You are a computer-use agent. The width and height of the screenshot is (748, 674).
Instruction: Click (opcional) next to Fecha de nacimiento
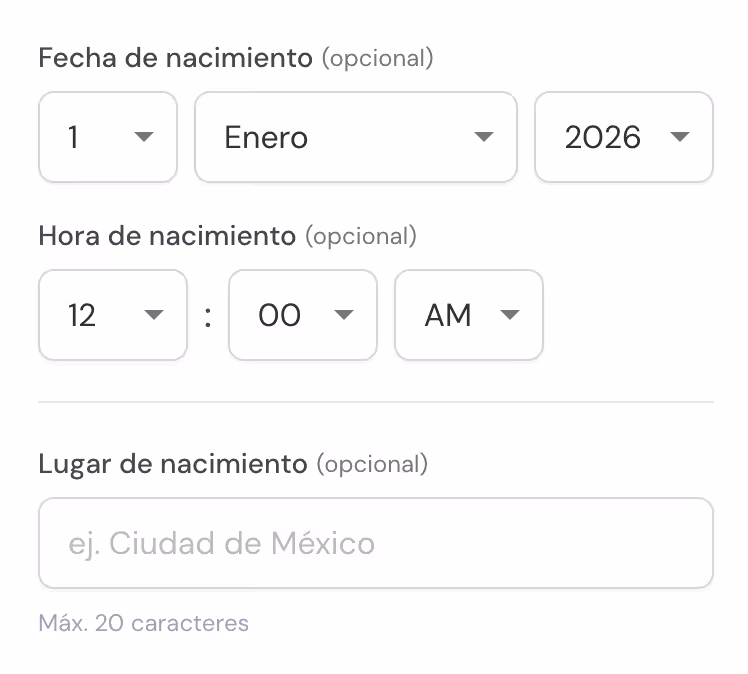pyautogui.click(x=377, y=58)
